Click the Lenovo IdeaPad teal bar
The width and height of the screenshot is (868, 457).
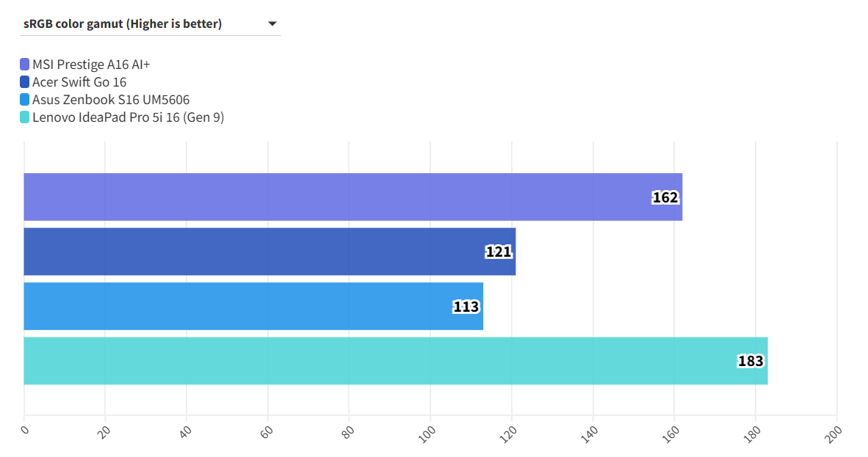(x=367, y=361)
